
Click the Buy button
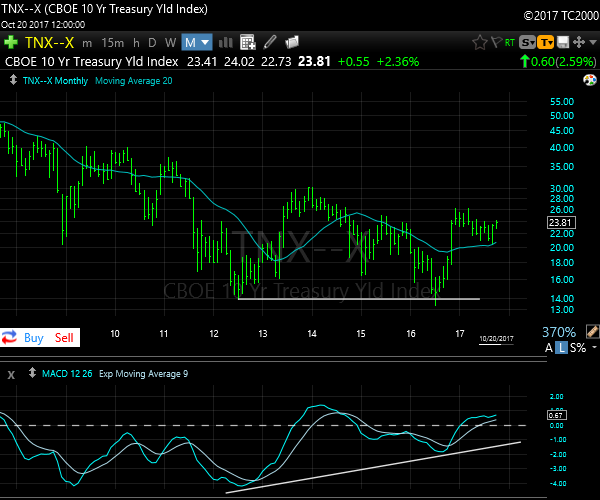[x=34, y=338]
